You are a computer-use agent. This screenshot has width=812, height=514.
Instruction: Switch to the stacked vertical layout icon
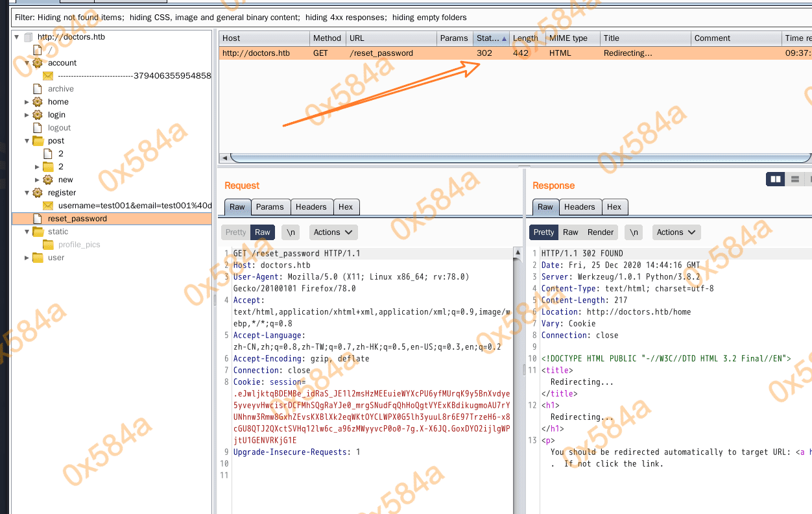pos(794,179)
